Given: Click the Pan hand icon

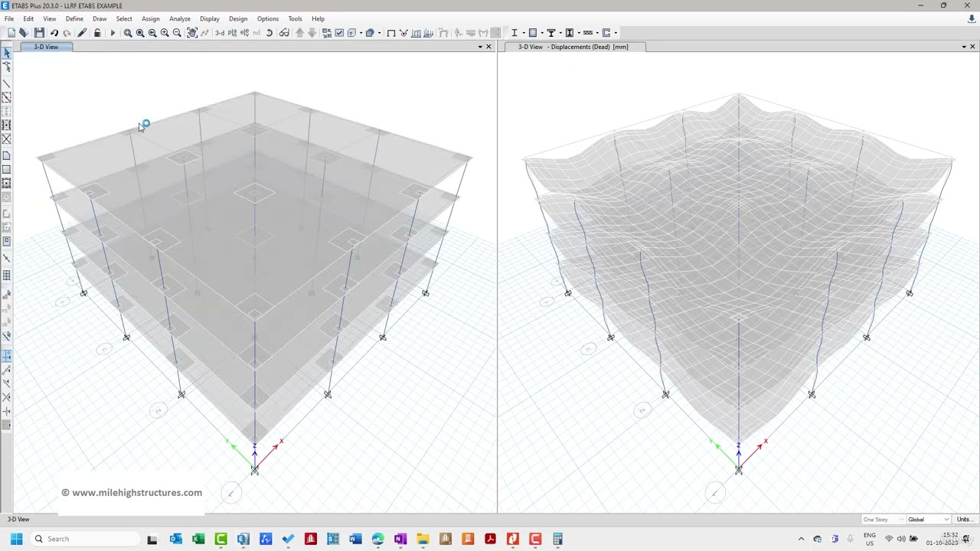Looking at the screenshot, I should pyautogui.click(x=192, y=33).
